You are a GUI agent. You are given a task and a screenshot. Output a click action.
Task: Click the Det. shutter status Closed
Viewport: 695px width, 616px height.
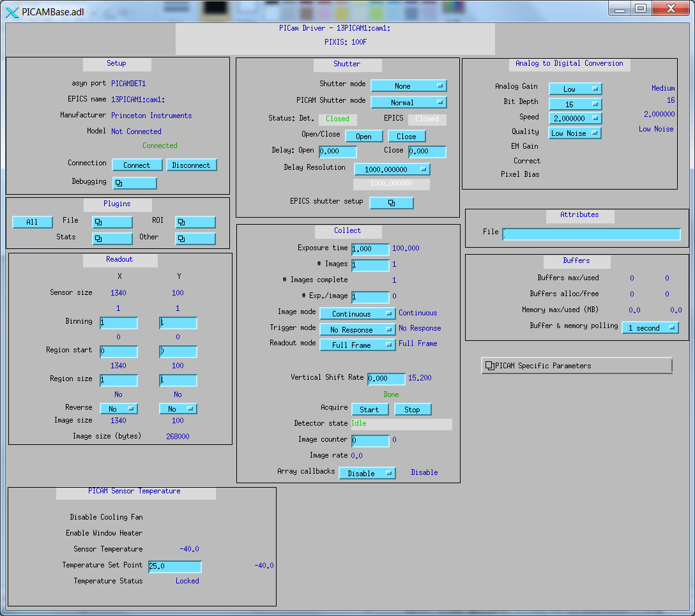click(x=338, y=119)
